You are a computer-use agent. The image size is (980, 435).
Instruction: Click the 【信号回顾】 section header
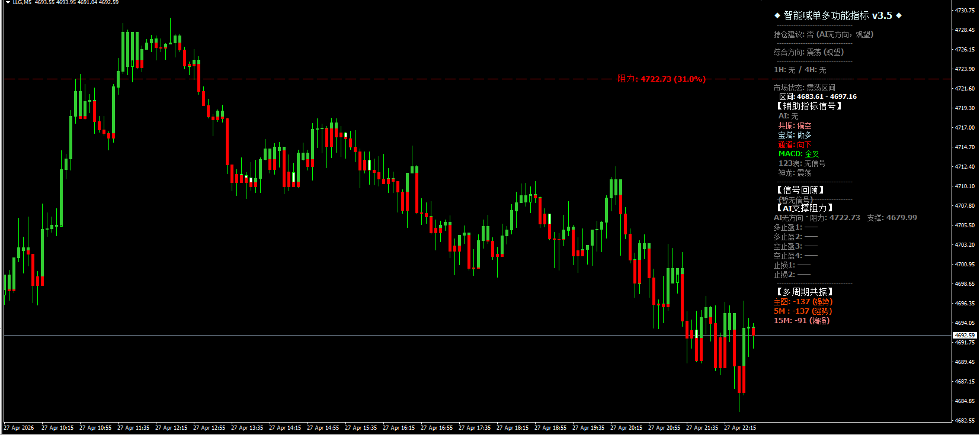(800, 190)
